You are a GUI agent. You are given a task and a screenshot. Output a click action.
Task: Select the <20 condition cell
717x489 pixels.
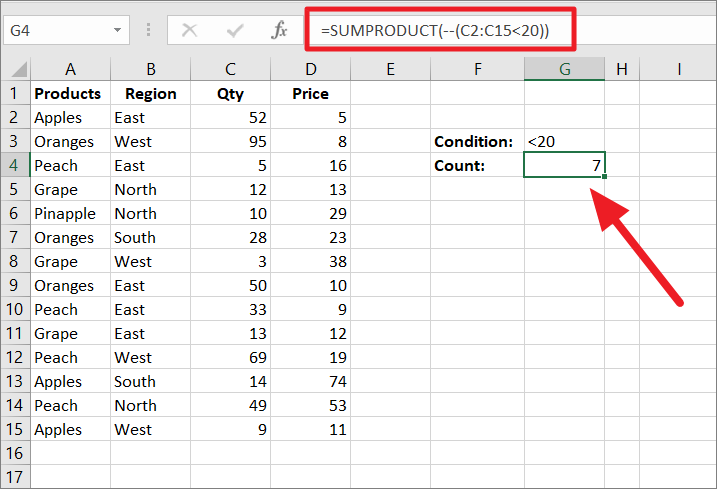pos(564,141)
